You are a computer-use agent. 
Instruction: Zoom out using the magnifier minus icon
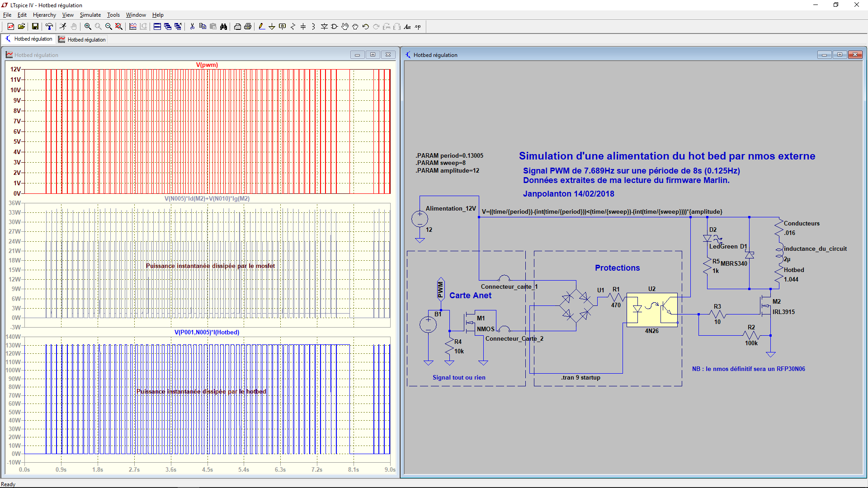(x=108, y=27)
